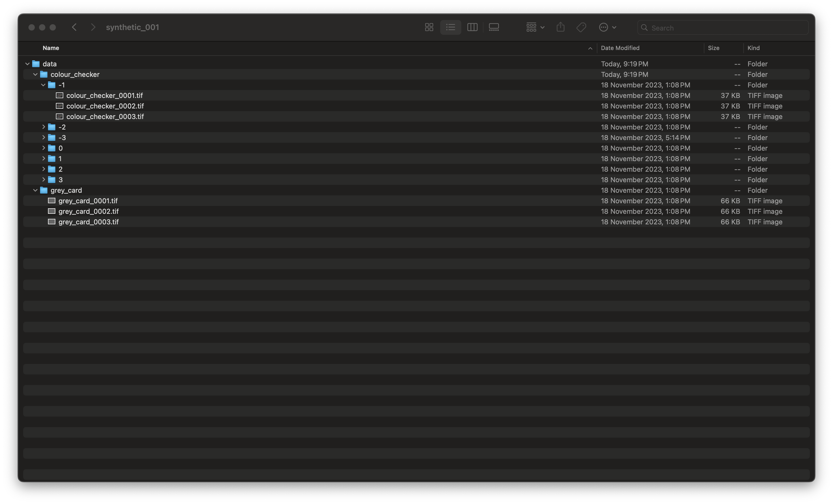This screenshot has width=833, height=504.
Task: Open the More actions ellipsis menu
Action: [x=607, y=27]
